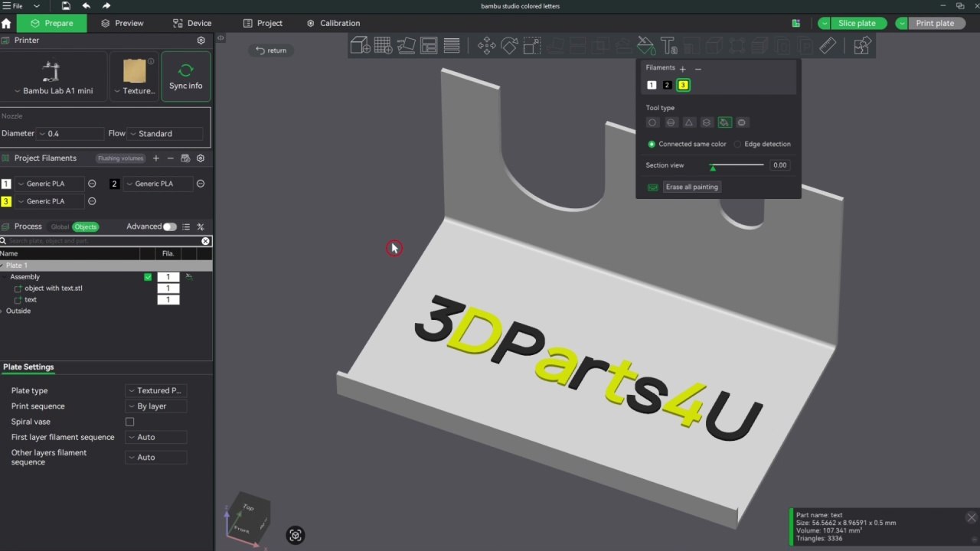980x551 pixels.
Task: Select the Height range tool type
Action: 707,122
